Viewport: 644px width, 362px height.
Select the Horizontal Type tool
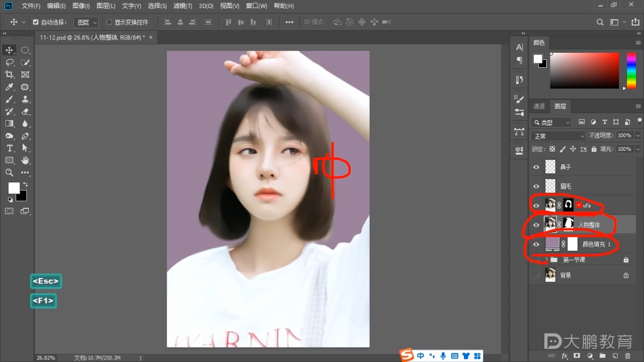10,148
